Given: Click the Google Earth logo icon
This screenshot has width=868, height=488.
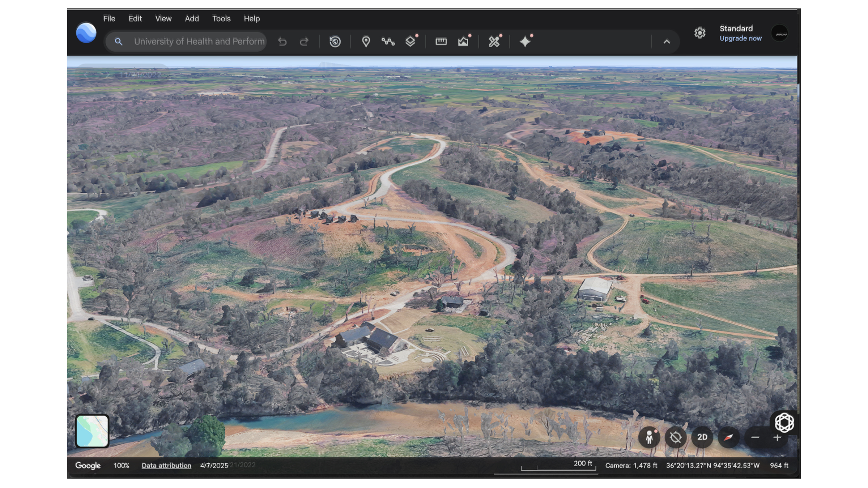Looking at the screenshot, I should [x=86, y=33].
